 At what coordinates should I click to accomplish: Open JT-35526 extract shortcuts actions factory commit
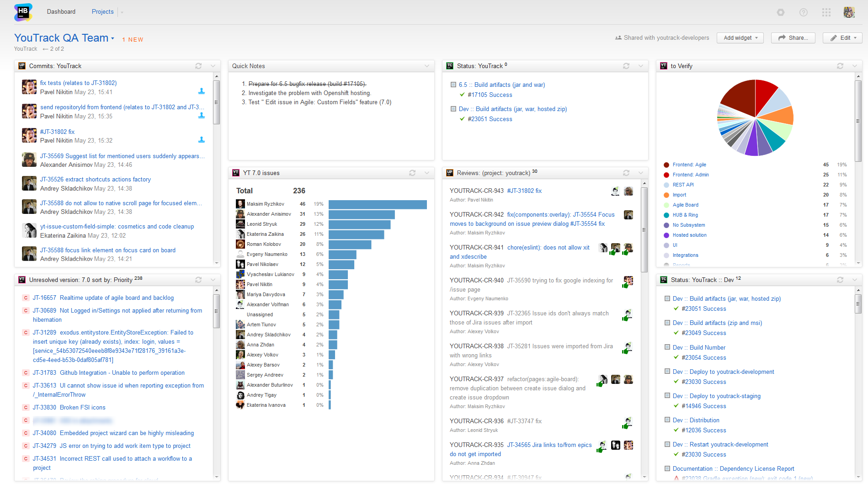pyautogui.click(x=95, y=179)
